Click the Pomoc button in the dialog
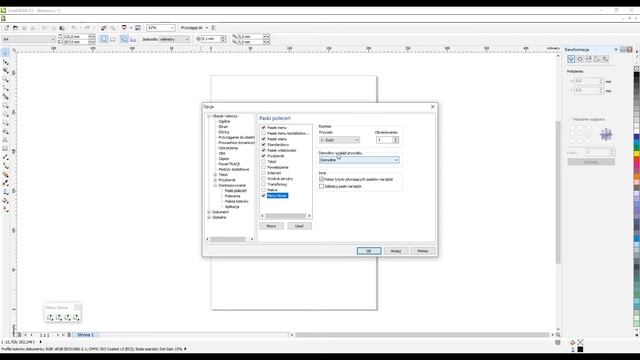Screen dimensions: 640x360 pyautogui.click(x=423, y=251)
